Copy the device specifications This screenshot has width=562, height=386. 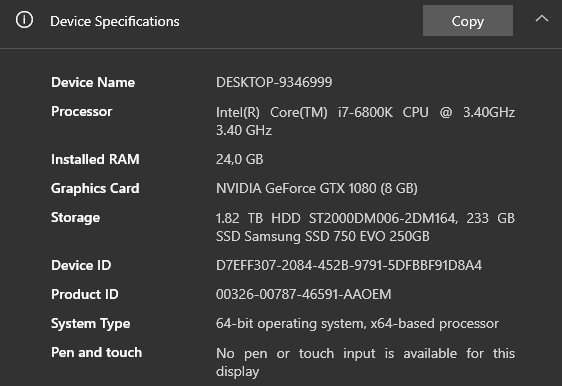click(x=468, y=21)
